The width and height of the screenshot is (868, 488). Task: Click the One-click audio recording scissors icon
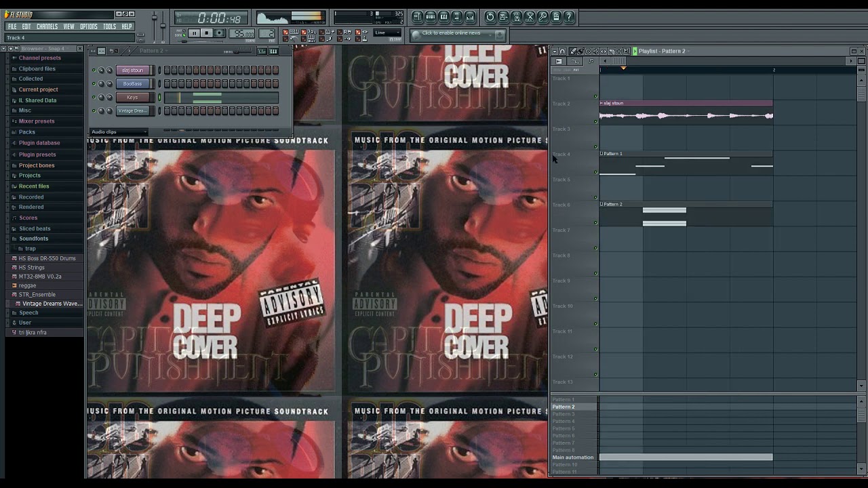coord(530,17)
